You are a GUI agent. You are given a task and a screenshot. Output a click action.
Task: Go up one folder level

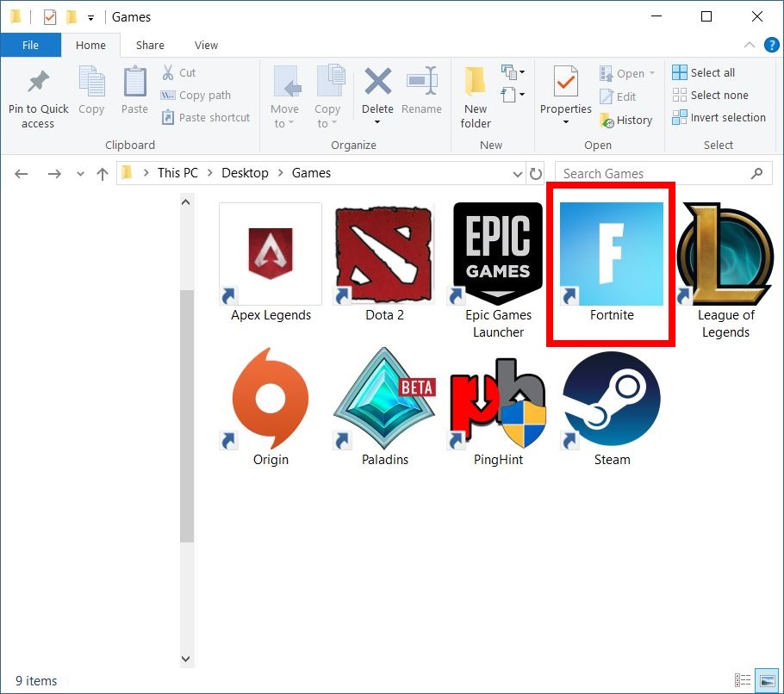(102, 174)
